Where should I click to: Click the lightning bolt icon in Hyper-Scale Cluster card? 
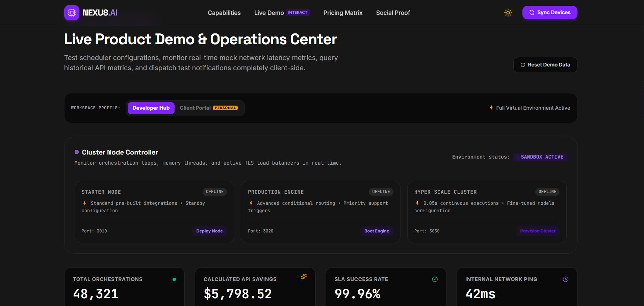click(x=417, y=203)
